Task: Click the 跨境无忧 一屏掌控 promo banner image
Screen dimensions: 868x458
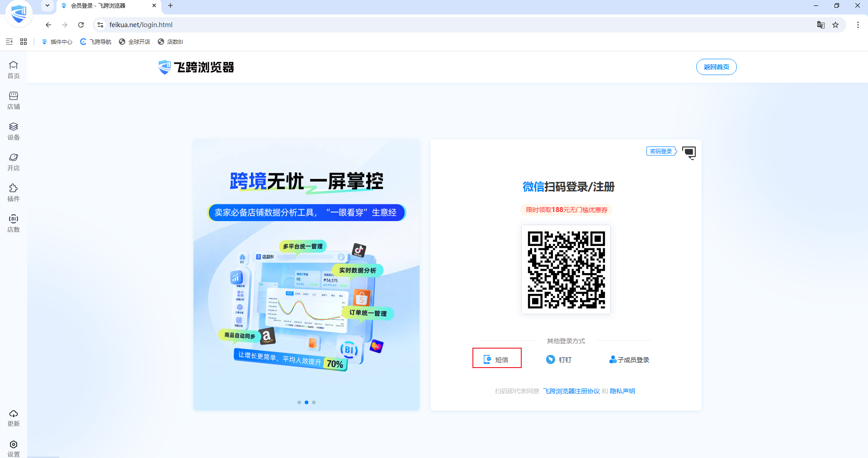Action: click(307, 275)
